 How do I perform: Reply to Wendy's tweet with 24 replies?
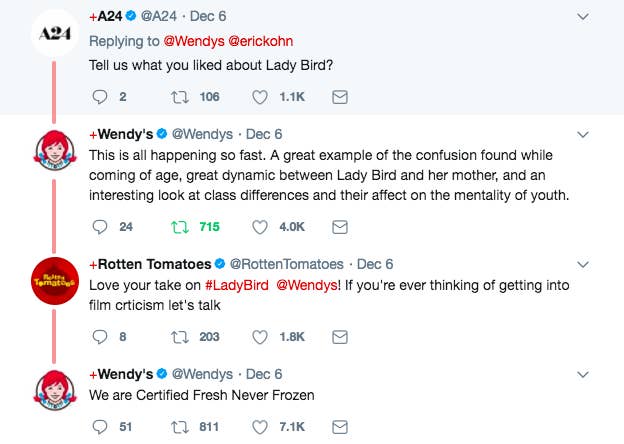99,226
